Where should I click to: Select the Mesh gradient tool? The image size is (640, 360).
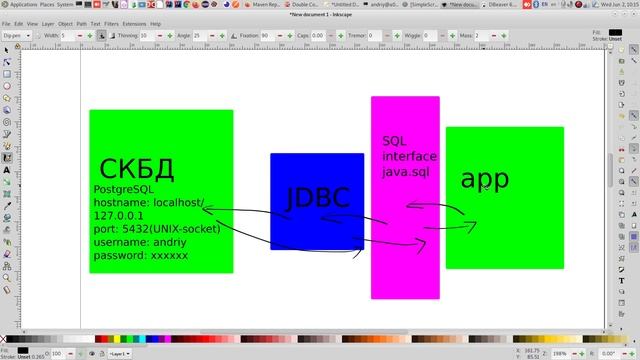(x=7, y=194)
